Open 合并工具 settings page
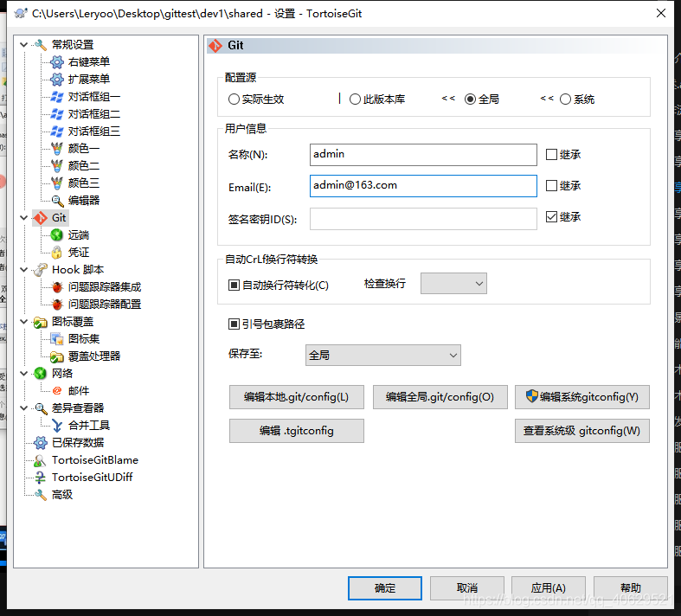This screenshot has width=681, height=616. 89,426
